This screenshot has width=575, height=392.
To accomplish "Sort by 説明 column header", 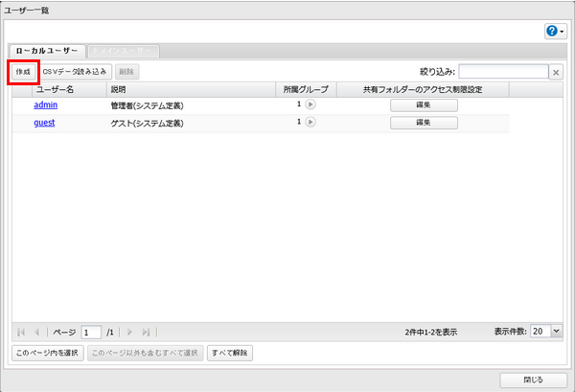I will click(x=191, y=89).
